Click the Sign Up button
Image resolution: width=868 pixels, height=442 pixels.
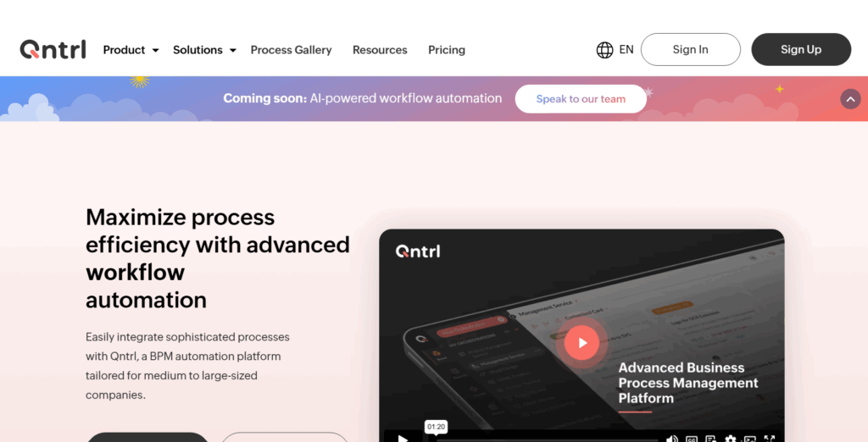801,49
